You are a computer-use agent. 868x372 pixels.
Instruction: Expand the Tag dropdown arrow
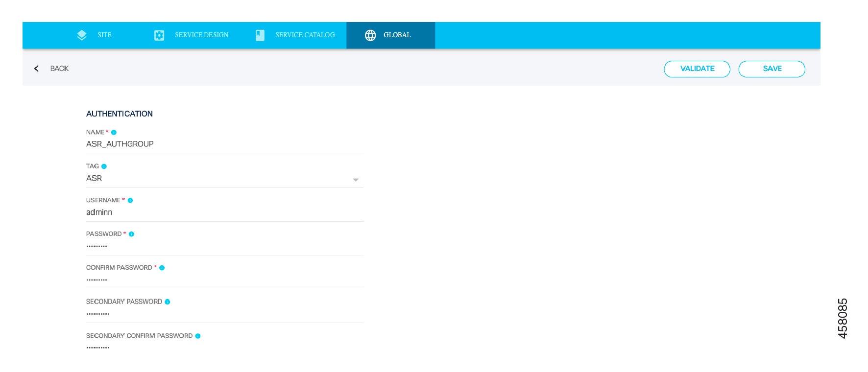click(x=356, y=180)
